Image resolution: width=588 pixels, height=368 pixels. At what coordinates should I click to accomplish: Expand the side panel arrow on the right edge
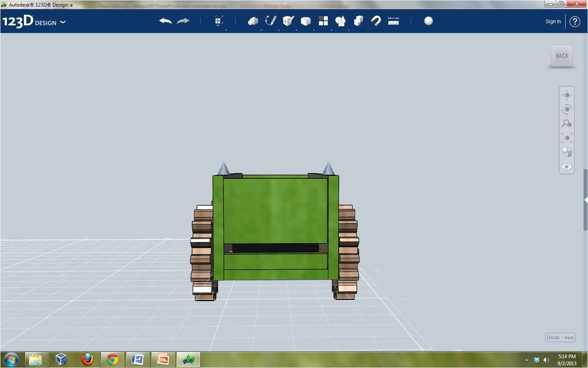coord(586,200)
